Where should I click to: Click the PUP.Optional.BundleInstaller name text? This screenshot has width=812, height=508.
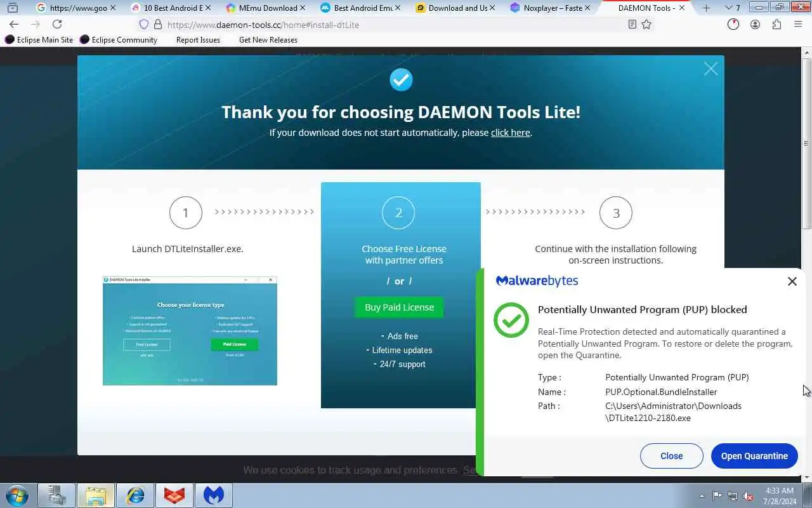point(661,392)
